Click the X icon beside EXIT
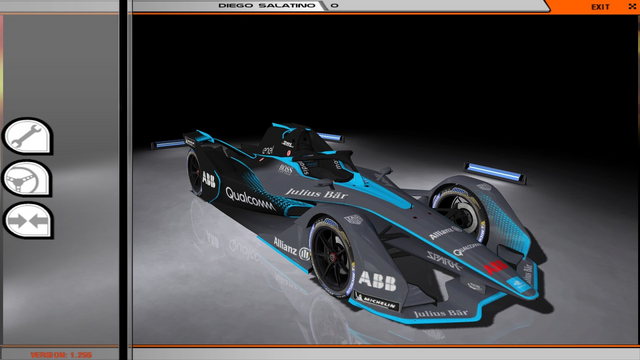This screenshot has height=360, width=640. [632, 7]
